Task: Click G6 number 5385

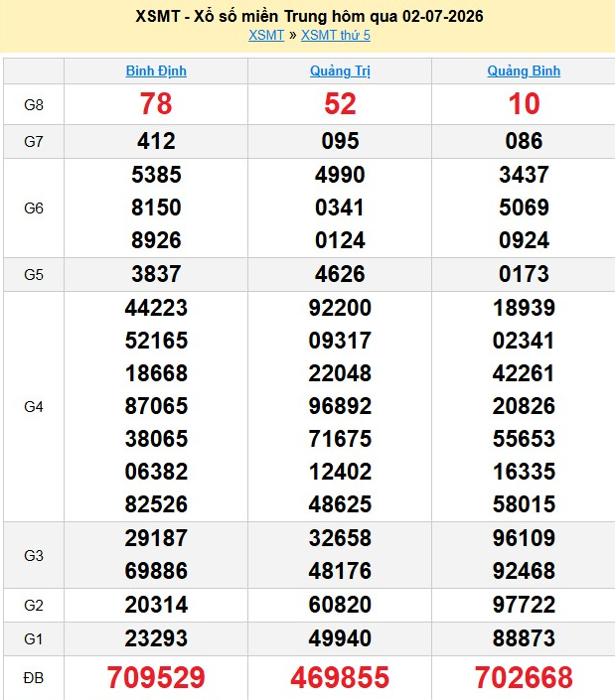Action: click(156, 175)
